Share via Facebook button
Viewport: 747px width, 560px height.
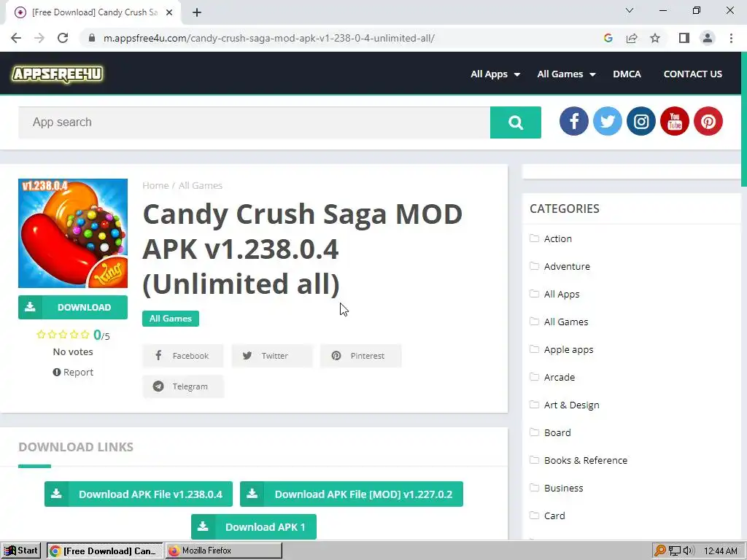click(182, 356)
